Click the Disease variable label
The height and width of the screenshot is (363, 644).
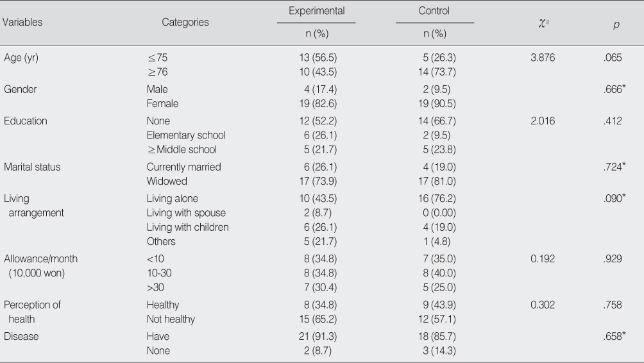(x=21, y=336)
